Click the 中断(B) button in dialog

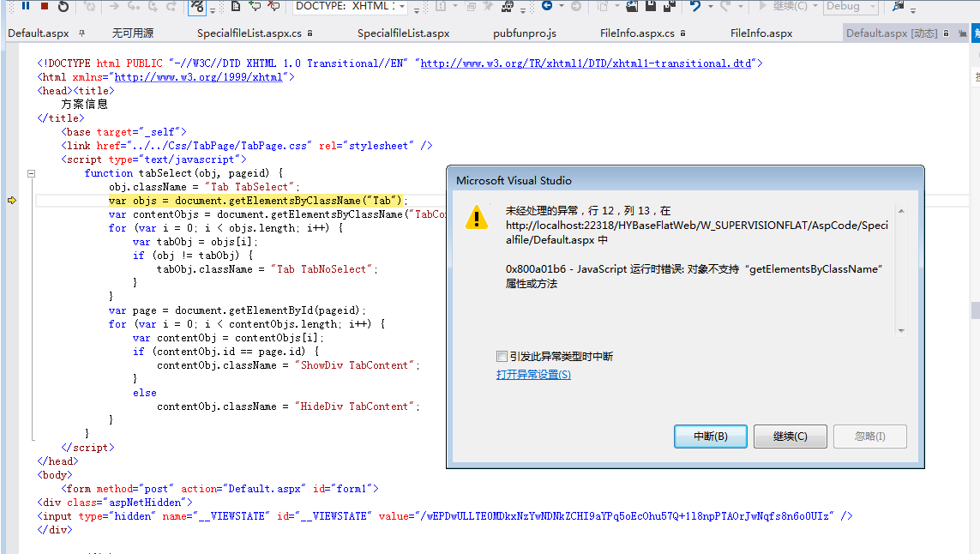[x=710, y=436]
